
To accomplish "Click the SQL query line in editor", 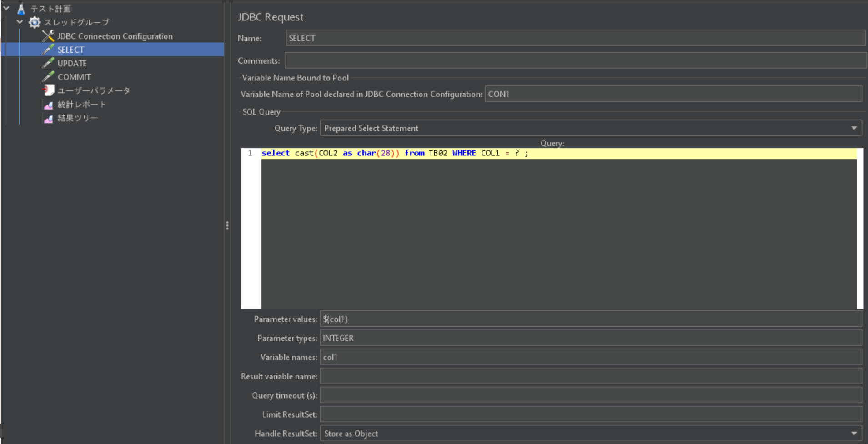I will [559, 153].
